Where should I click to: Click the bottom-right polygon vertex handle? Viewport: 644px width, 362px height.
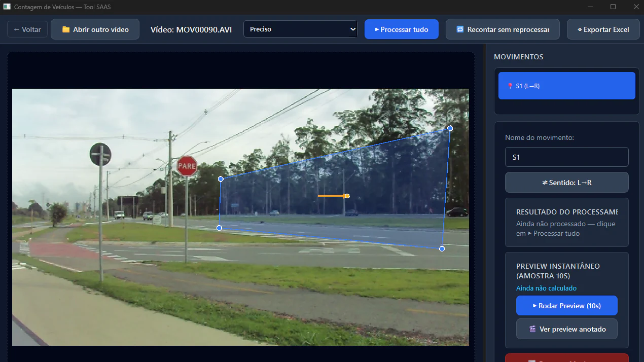pyautogui.click(x=442, y=248)
